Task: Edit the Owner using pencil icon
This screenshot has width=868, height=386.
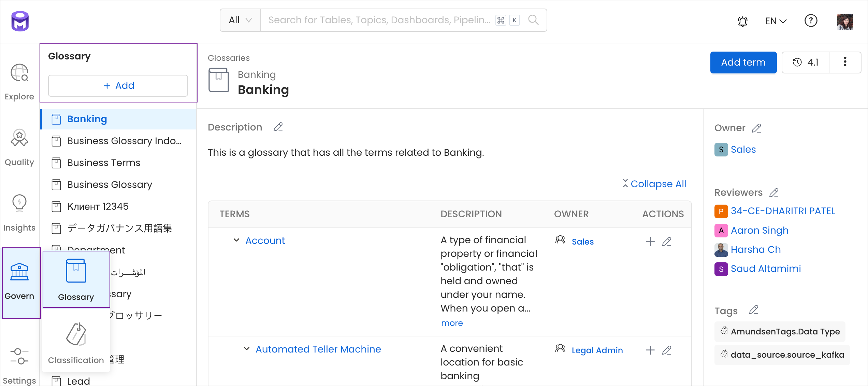Action: pyautogui.click(x=756, y=128)
